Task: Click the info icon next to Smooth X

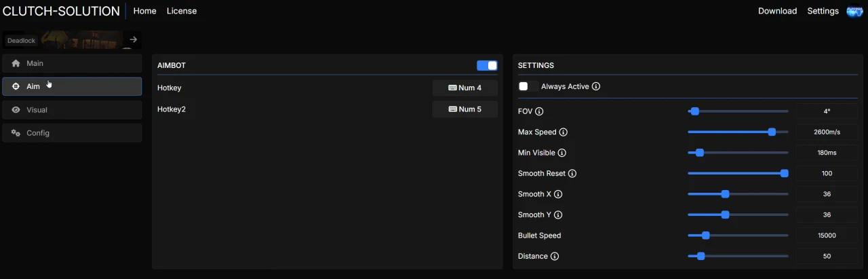Action: pyautogui.click(x=558, y=194)
